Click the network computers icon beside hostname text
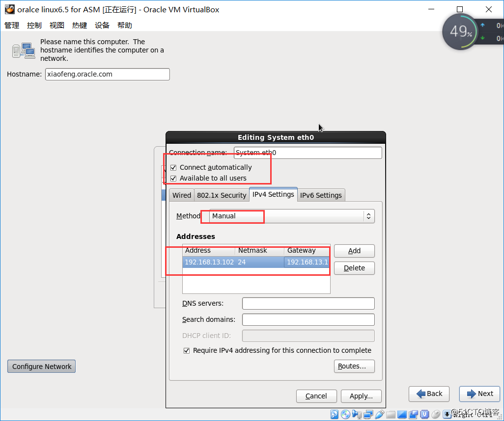This screenshot has width=504, height=421. tap(24, 51)
